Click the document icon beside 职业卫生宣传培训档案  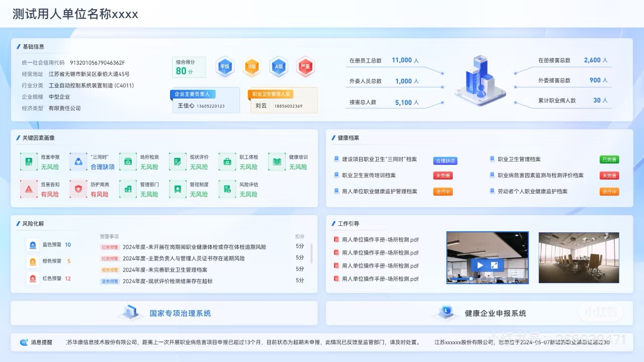click(x=337, y=175)
